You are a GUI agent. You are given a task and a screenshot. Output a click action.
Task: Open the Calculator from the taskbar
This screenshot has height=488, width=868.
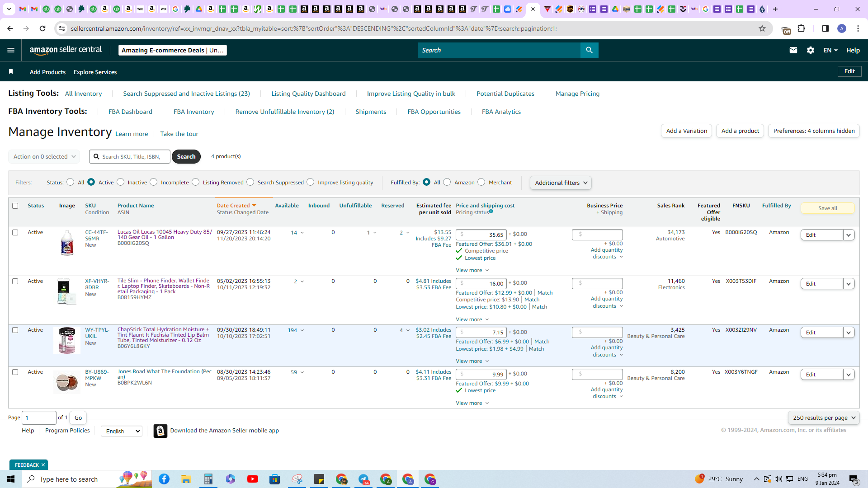click(208, 479)
